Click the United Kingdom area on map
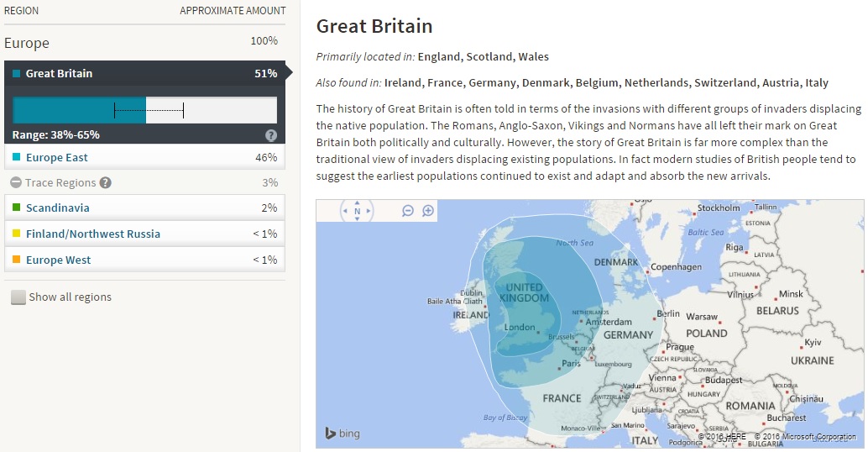Screen dimensions: 868x452 tap(525, 293)
